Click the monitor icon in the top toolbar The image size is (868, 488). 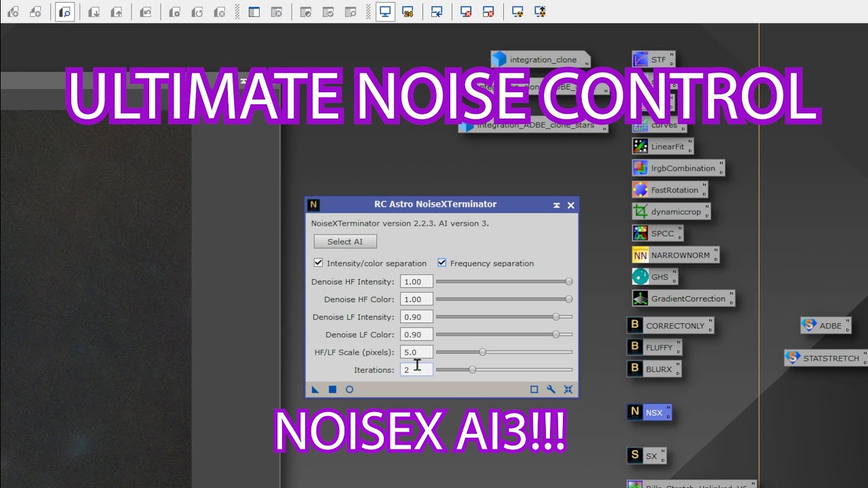point(385,12)
